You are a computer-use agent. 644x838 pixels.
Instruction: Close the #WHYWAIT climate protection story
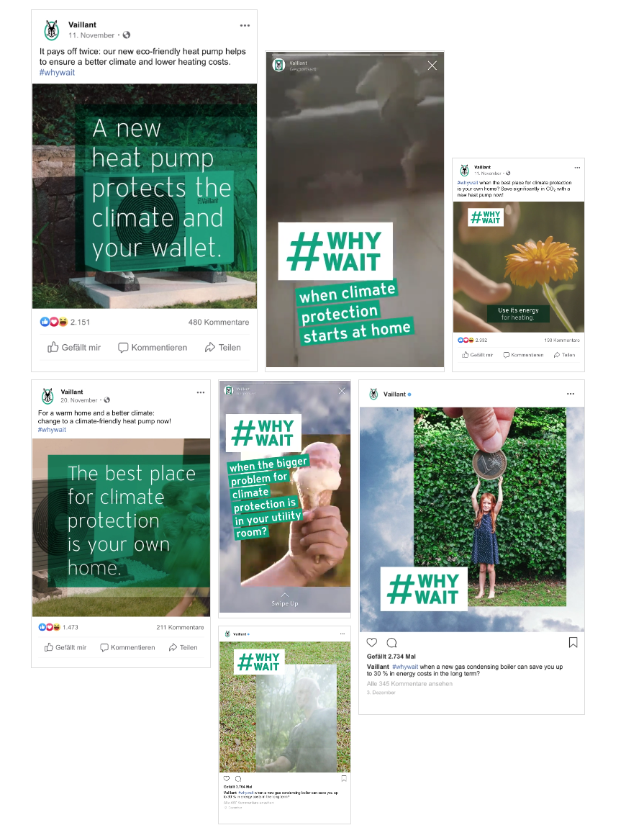click(432, 66)
